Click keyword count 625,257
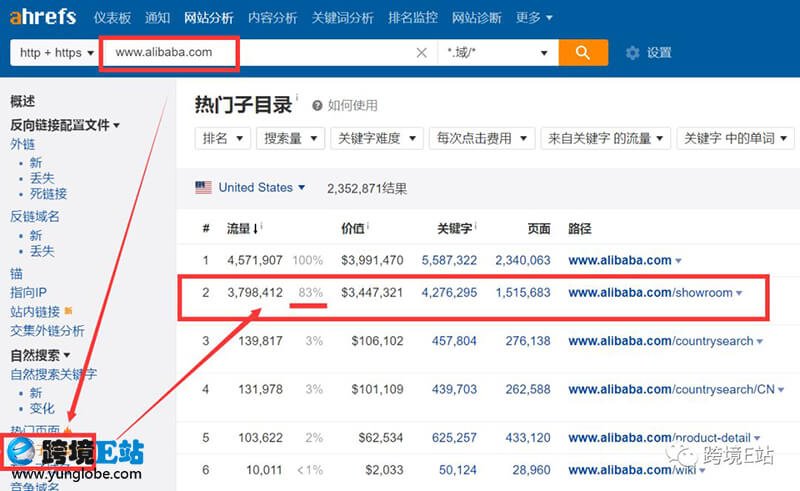The image size is (800, 491). (454, 438)
